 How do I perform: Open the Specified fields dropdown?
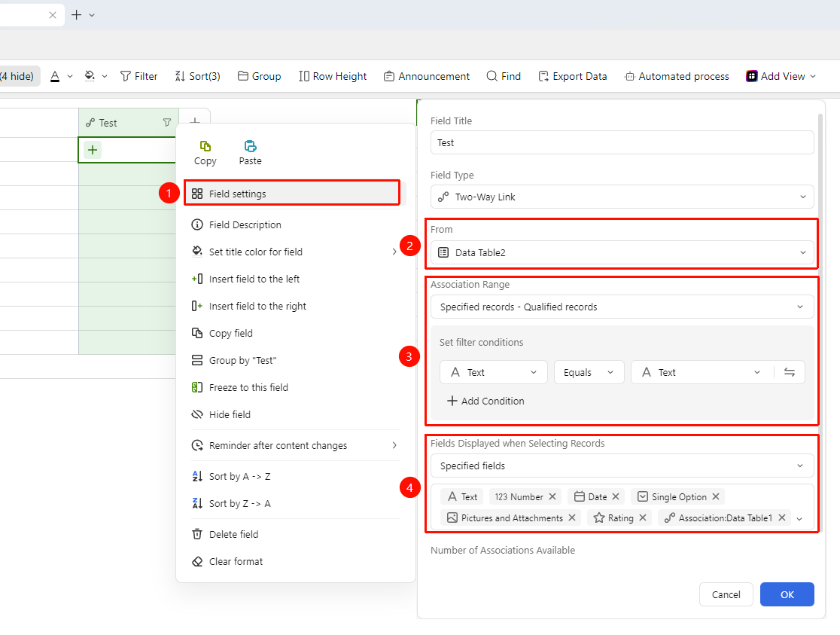(622, 466)
